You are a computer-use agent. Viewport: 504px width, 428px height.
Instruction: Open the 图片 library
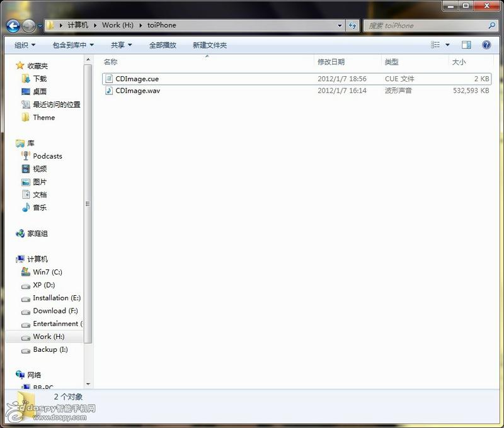40,182
